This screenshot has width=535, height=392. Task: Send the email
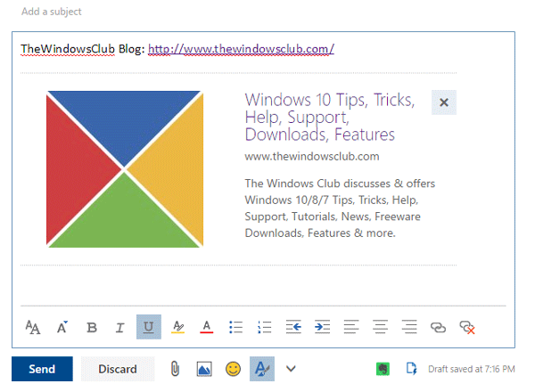point(42,369)
